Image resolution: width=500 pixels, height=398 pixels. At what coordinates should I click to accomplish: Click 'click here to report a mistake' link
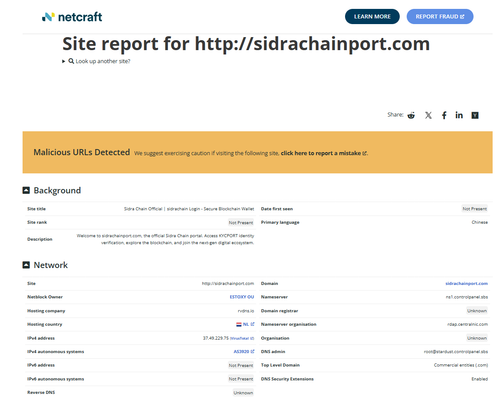(323, 153)
